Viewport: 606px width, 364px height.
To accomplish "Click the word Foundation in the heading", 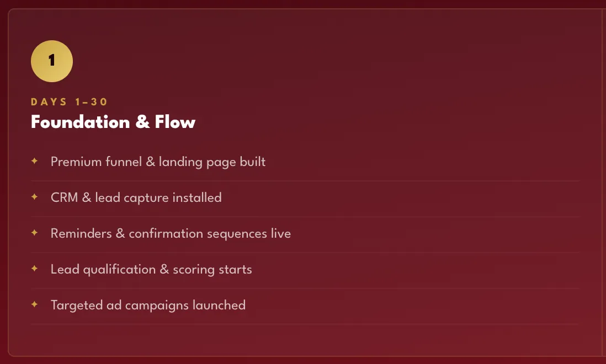I will pos(81,122).
